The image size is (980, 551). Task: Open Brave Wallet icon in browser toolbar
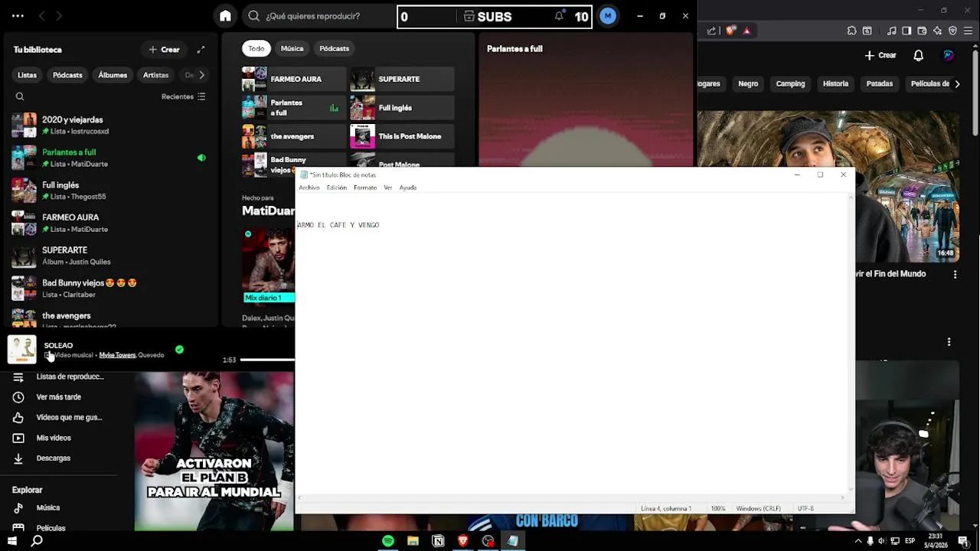point(922,31)
